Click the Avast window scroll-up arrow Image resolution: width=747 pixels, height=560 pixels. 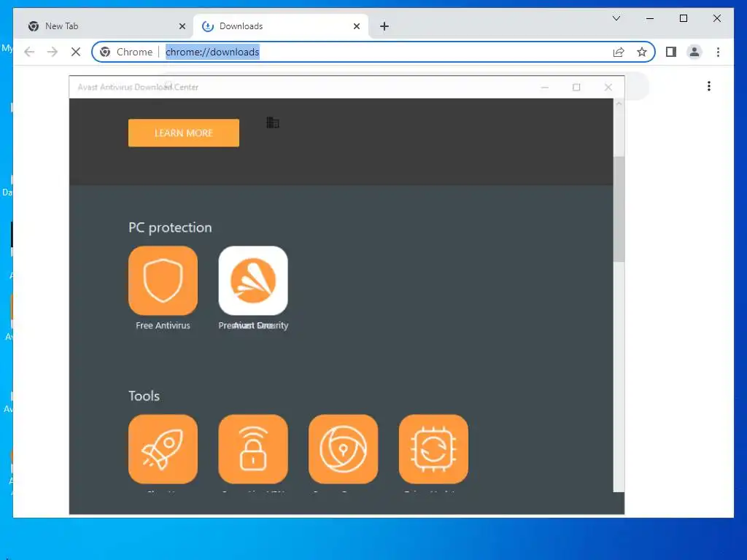tap(619, 104)
